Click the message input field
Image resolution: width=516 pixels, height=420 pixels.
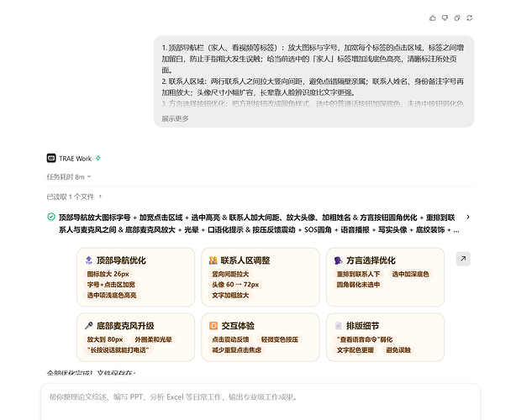261,402
